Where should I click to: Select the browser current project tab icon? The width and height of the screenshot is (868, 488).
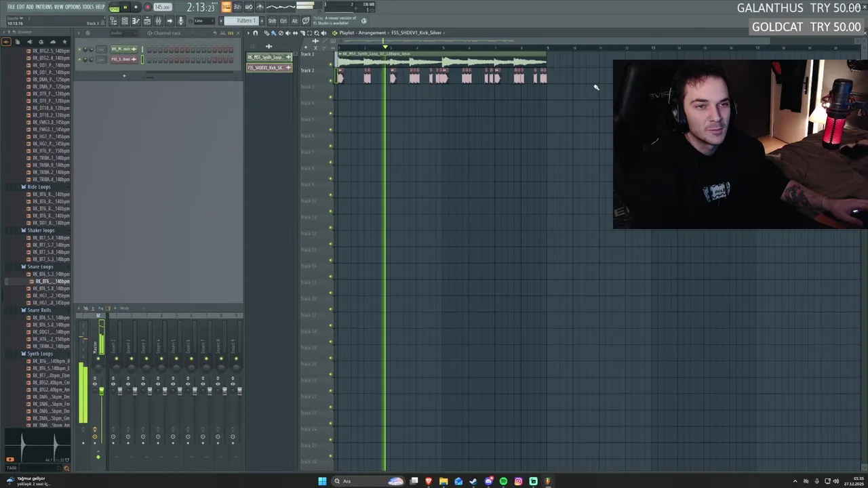tap(18, 42)
